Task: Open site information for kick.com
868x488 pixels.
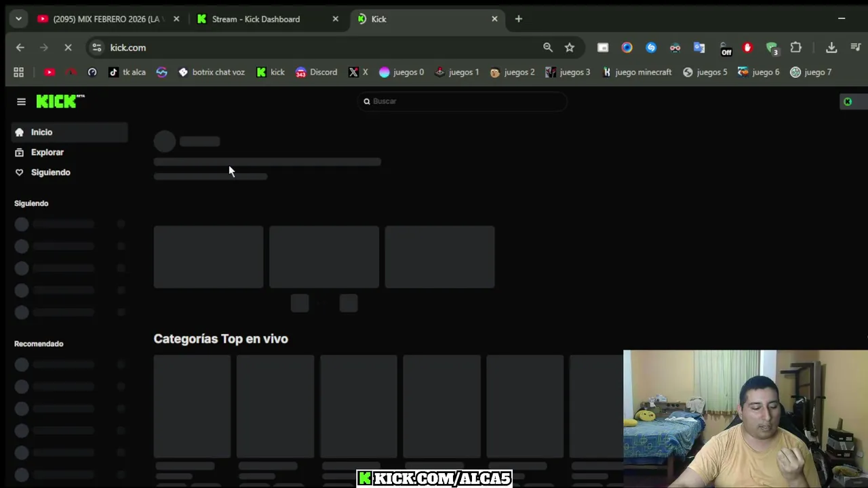Action: [96, 47]
